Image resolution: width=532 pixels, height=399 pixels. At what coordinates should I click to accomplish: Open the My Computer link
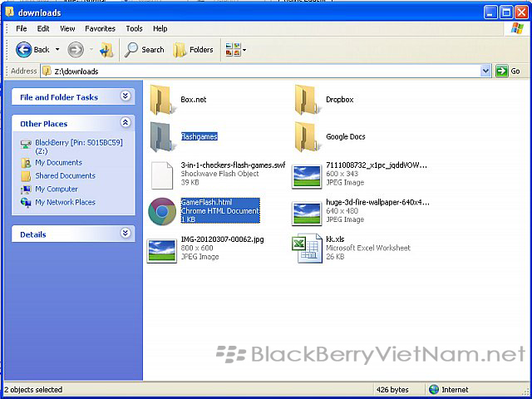(x=57, y=190)
